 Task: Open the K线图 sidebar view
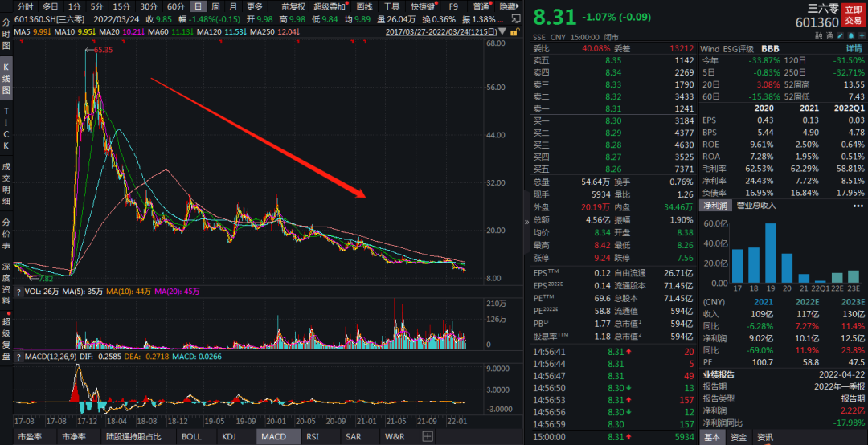pos(6,79)
